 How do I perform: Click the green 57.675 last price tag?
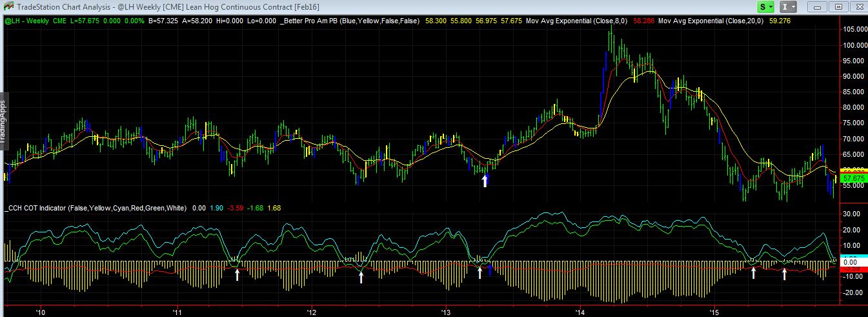pyautogui.click(x=853, y=178)
